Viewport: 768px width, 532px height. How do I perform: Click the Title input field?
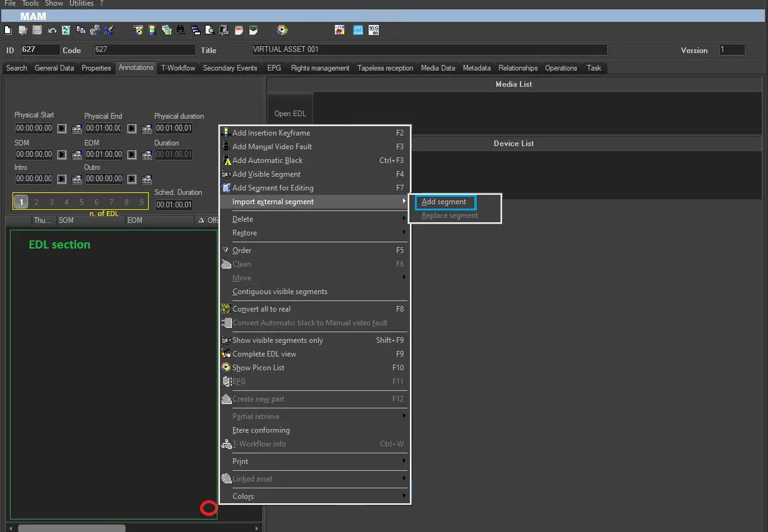coord(429,50)
